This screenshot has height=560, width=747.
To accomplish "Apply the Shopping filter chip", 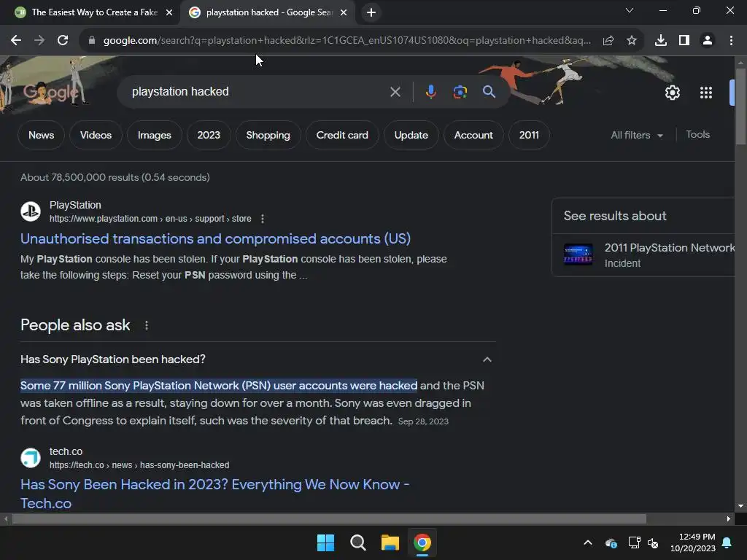I will point(268,135).
